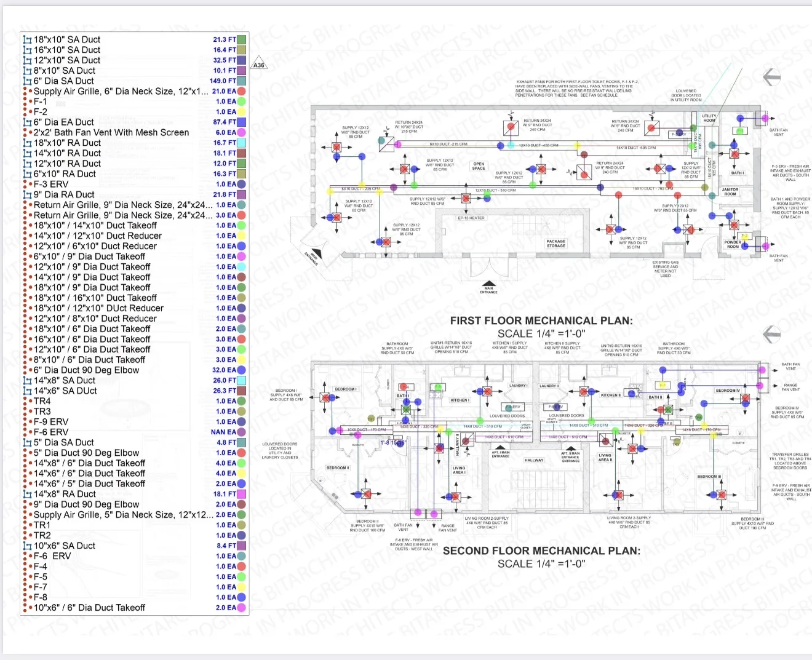Click the "12"x10" RA Duct" legend label

67,164
